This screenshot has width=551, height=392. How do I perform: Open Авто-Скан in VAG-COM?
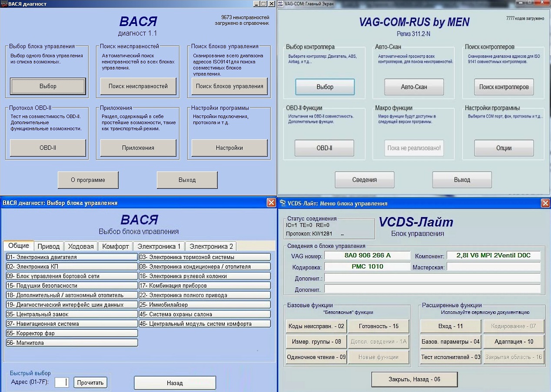[414, 87]
